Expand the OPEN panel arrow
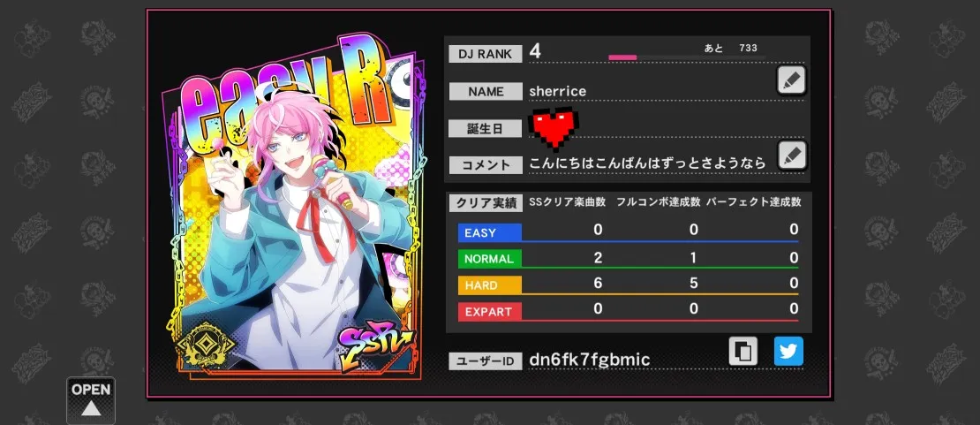The image size is (980, 425). coord(91,400)
